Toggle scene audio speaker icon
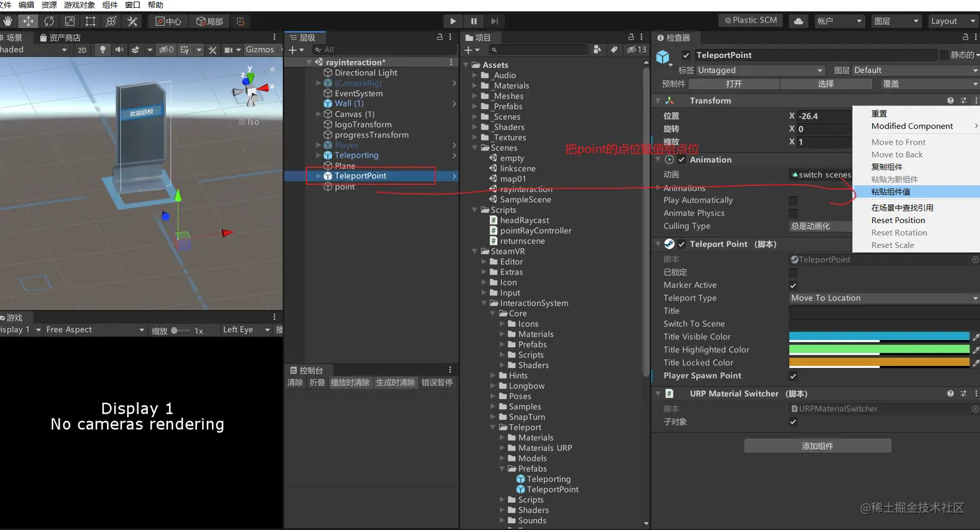Viewport: 980px width, 530px height. (x=119, y=50)
